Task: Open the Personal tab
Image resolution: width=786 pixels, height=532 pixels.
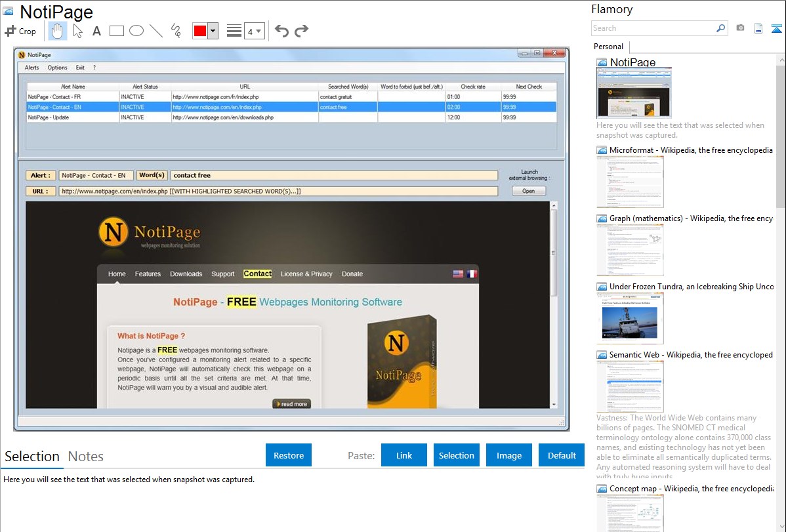Action: click(x=608, y=47)
